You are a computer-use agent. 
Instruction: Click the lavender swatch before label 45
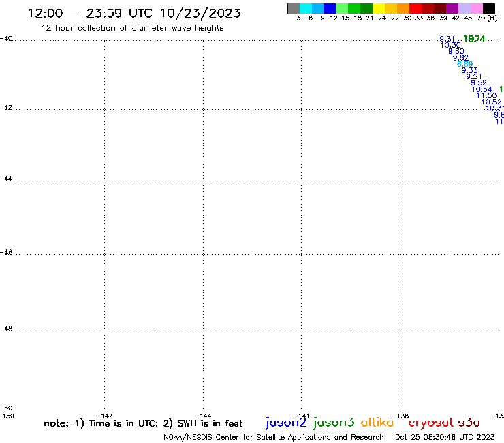tap(464, 8)
